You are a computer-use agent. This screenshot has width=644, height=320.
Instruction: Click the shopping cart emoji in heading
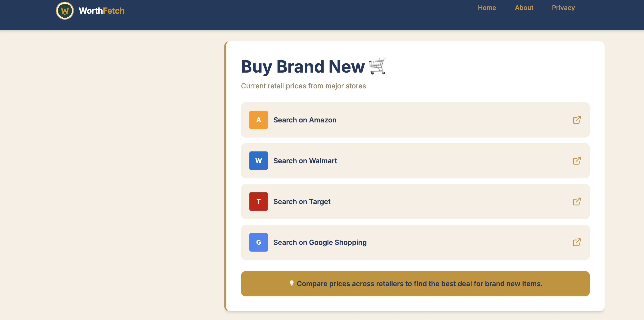pos(377,66)
